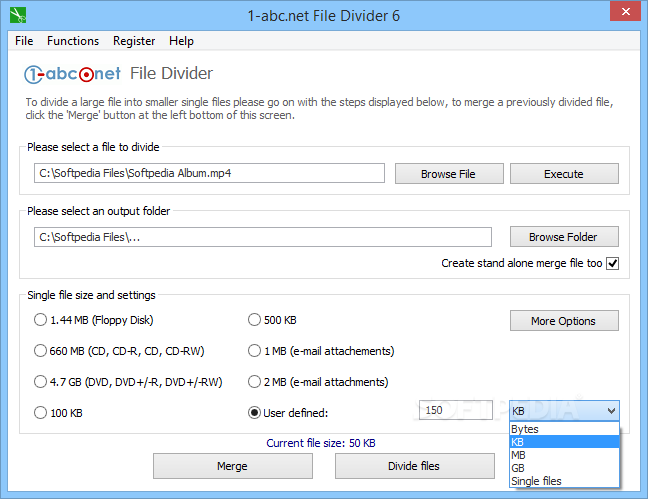Open the File menu

coord(24,41)
